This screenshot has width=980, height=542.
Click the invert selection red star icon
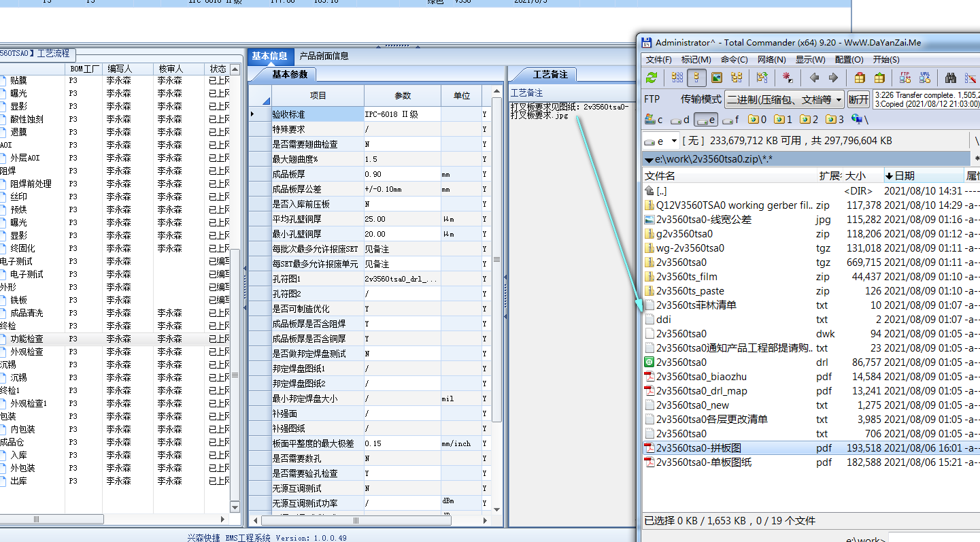click(788, 78)
